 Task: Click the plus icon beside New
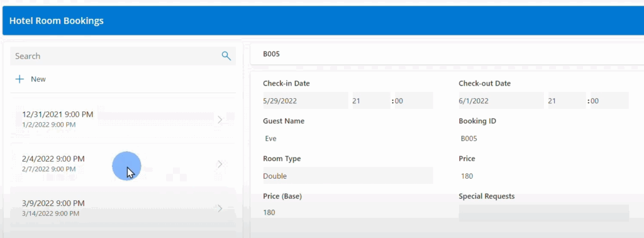pyautogui.click(x=19, y=79)
